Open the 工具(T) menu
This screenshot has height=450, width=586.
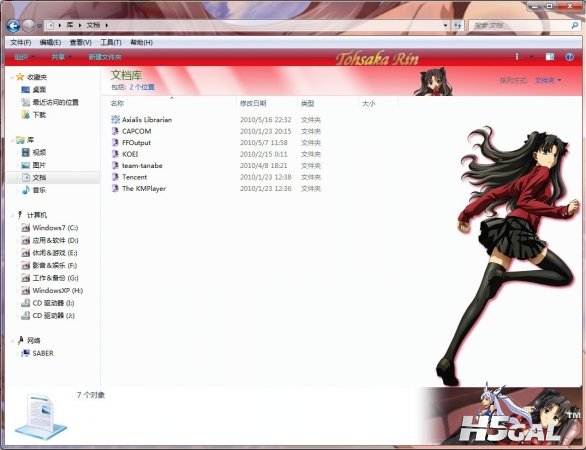point(111,43)
